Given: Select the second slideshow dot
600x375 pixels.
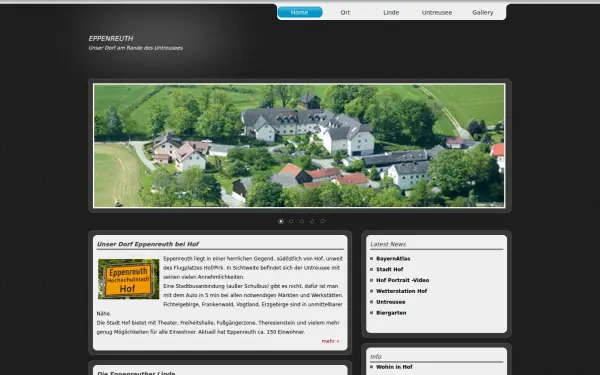Looking at the screenshot, I should (291, 221).
